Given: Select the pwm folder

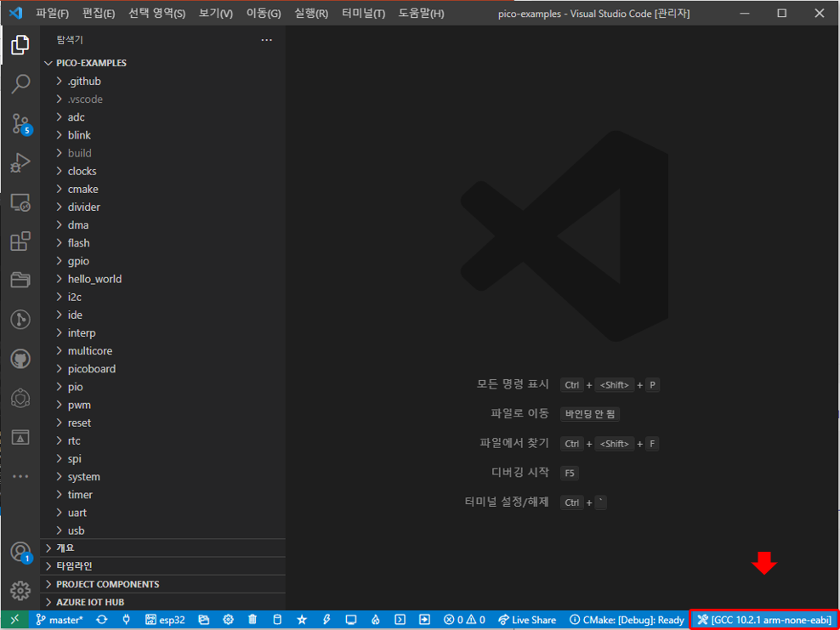Looking at the screenshot, I should (x=163, y=405).
